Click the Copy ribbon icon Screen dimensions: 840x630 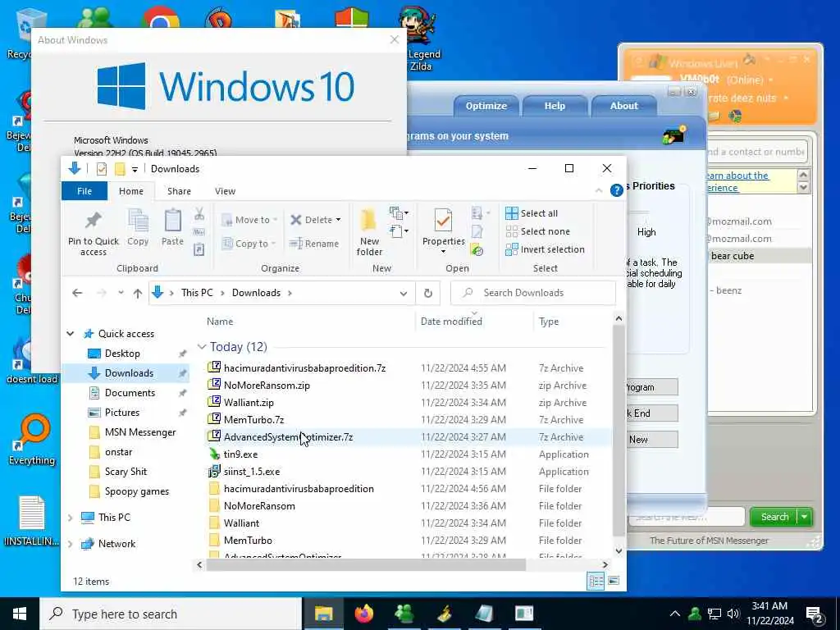click(138, 221)
